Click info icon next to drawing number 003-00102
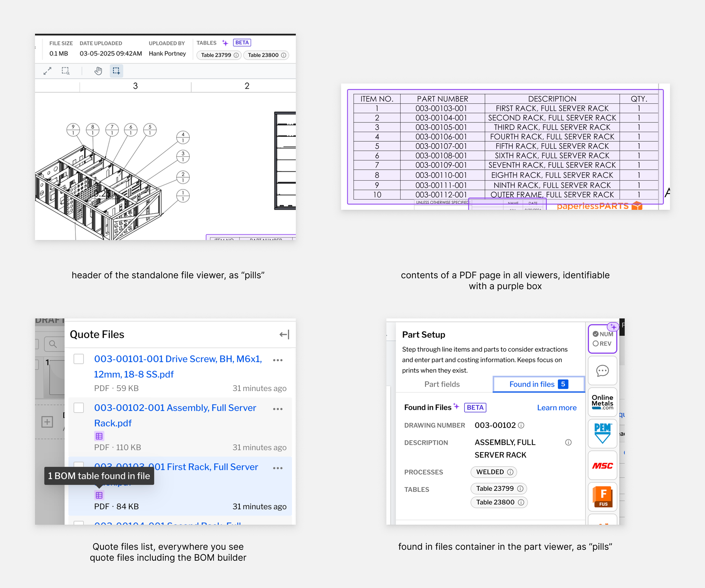This screenshot has width=705, height=588. pos(521,425)
